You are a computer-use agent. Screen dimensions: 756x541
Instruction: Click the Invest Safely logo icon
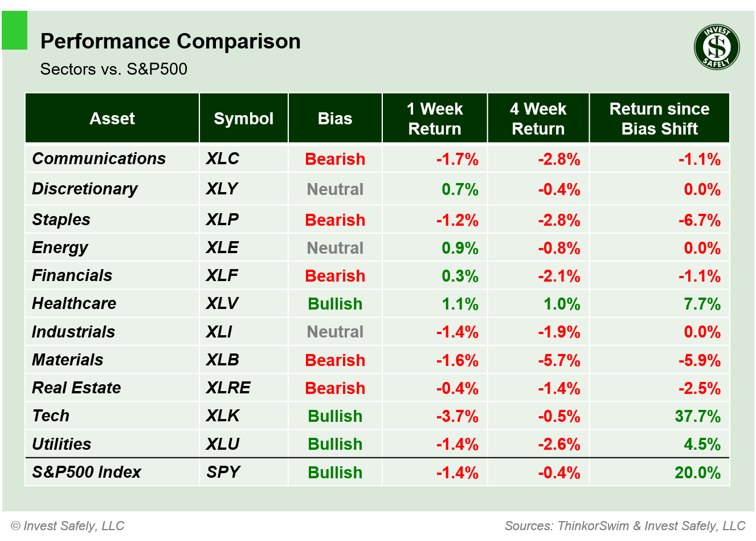click(717, 47)
